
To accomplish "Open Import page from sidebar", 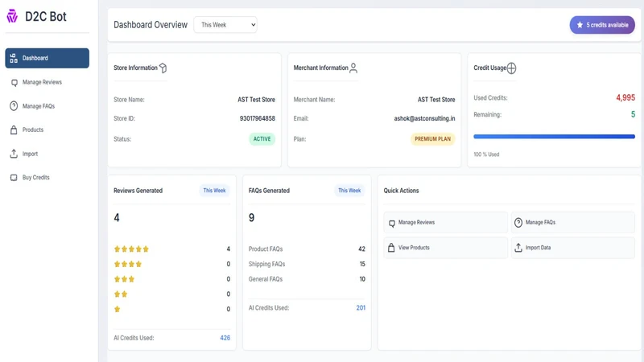I will pyautogui.click(x=47, y=154).
